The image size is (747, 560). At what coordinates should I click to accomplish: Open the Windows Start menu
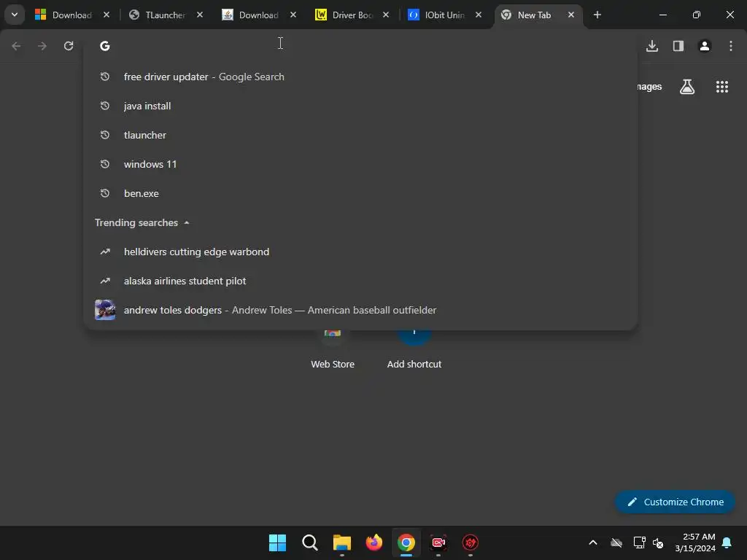(x=277, y=542)
